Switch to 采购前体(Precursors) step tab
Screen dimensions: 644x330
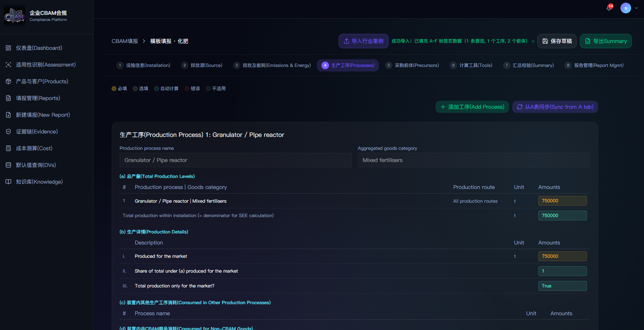pos(412,65)
